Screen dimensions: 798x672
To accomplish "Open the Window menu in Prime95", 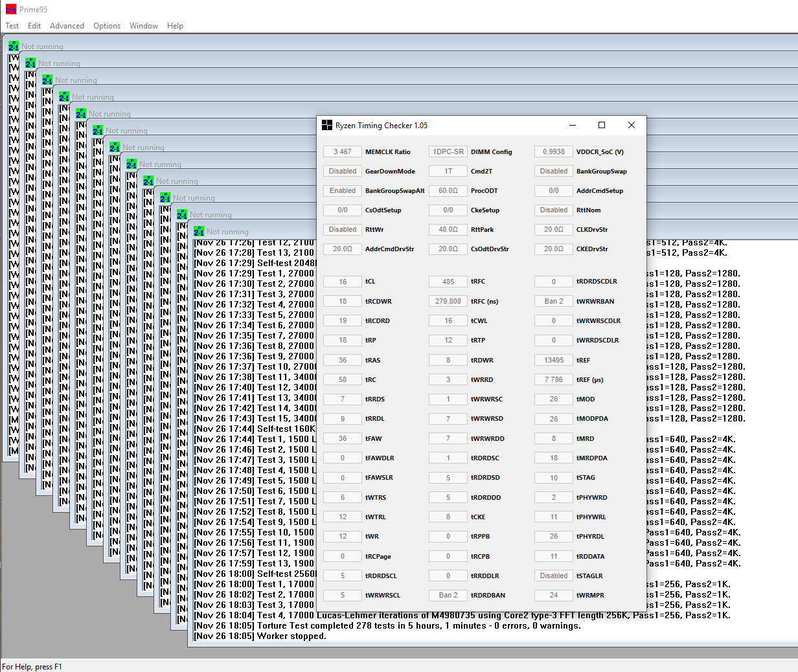I will coord(144,26).
